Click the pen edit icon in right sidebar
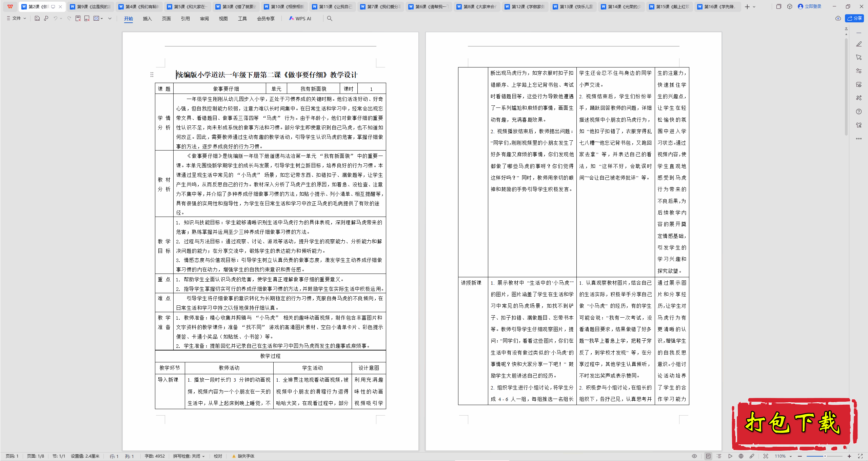Image resolution: width=868 pixels, height=461 pixels. point(859,44)
